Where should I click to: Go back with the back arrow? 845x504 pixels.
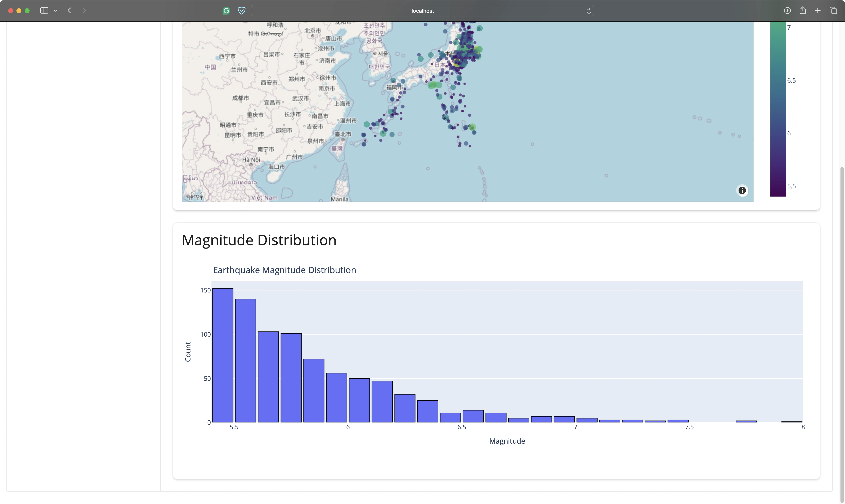[x=69, y=10]
